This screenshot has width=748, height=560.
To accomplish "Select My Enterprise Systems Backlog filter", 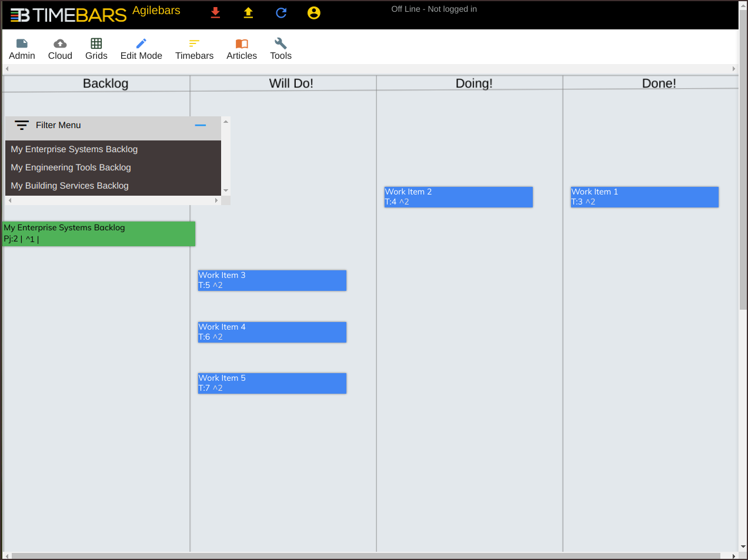I will coord(74,149).
